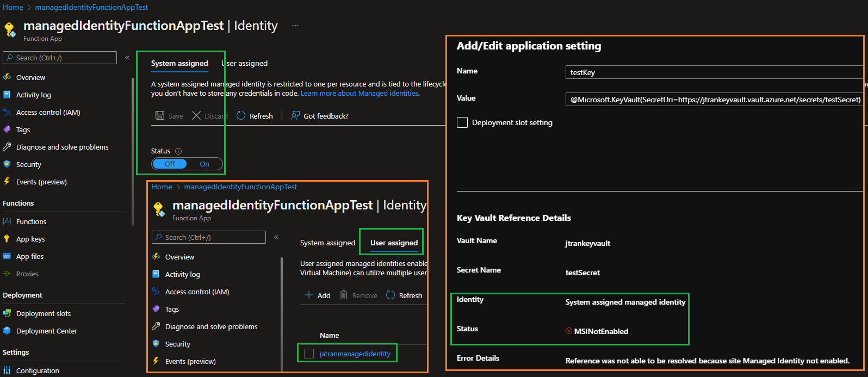Viewport: 868px width, 377px height.
Task: Click the testSecret Secret Name value
Action: click(x=582, y=273)
